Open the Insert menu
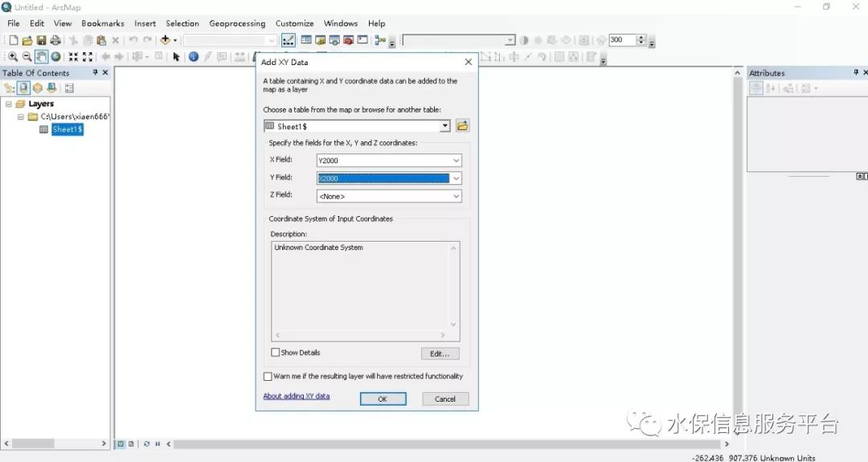This screenshot has height=462, width=868. pos(145,23)
